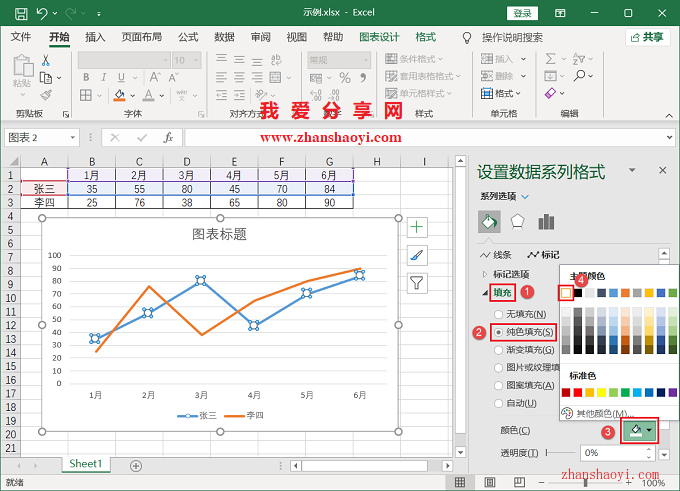Click the 登录 sign-in button
The height and width of the screenshot is (491, 680).
tap(522, 13)
